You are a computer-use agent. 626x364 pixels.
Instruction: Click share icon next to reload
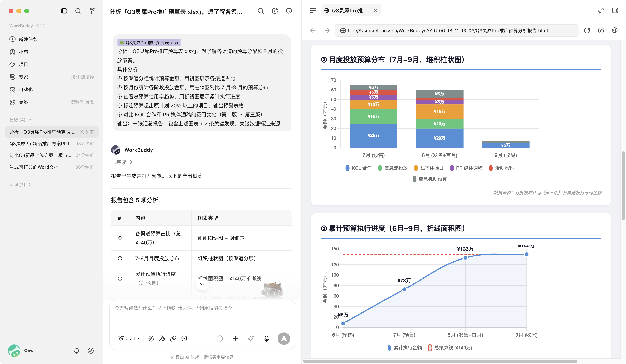click(601, 30)
